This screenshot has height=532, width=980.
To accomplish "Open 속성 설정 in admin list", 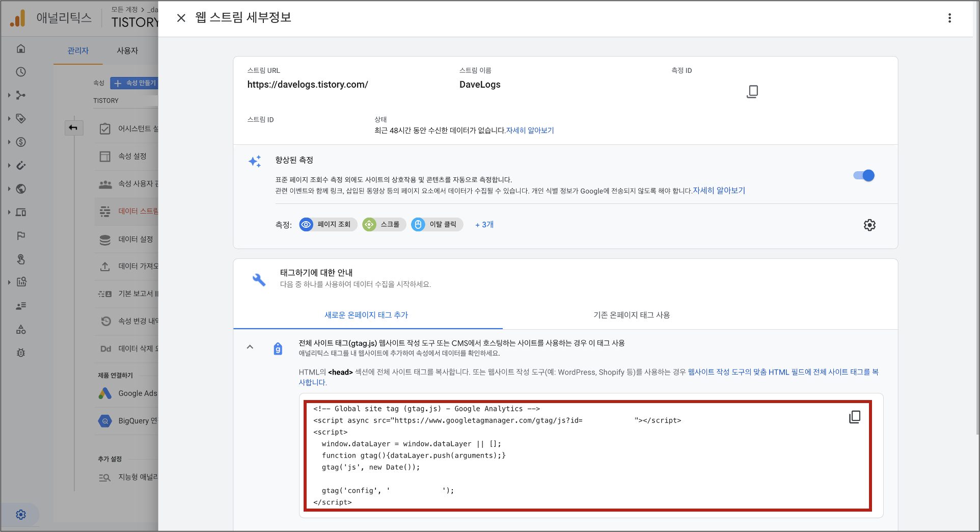I will click(x=127, y=156).
